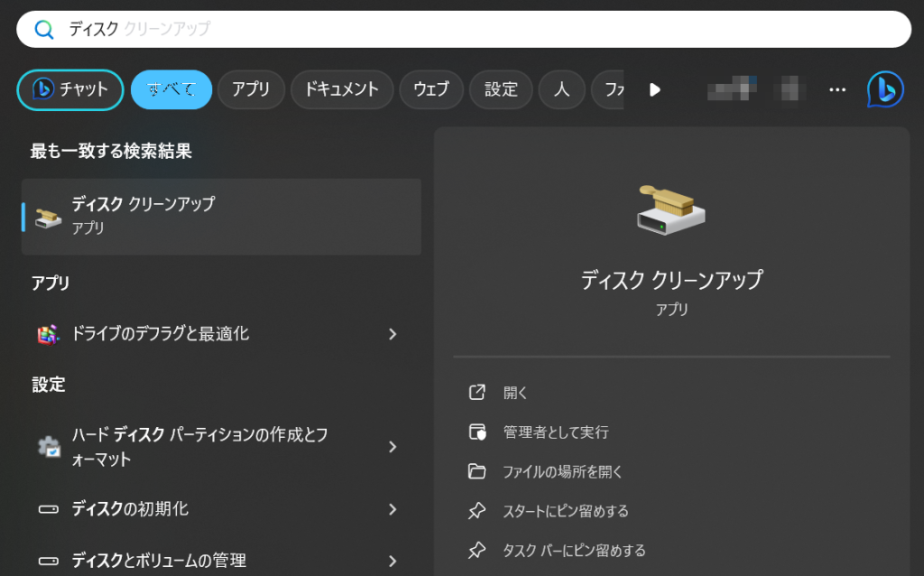The image size is (924, 576).
Task: Click the ディスクの初期化 drive icon
Action: point(49,509)
